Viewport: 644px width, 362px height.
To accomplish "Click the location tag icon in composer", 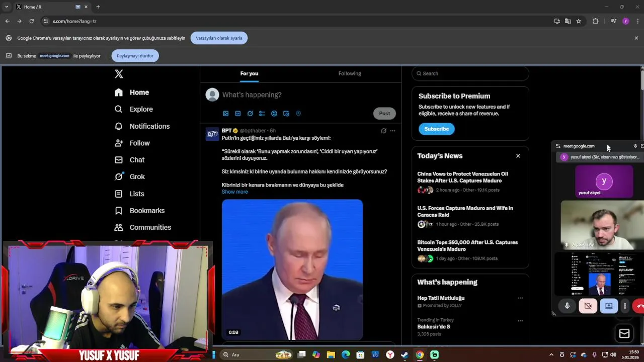I will coord(298,114).
